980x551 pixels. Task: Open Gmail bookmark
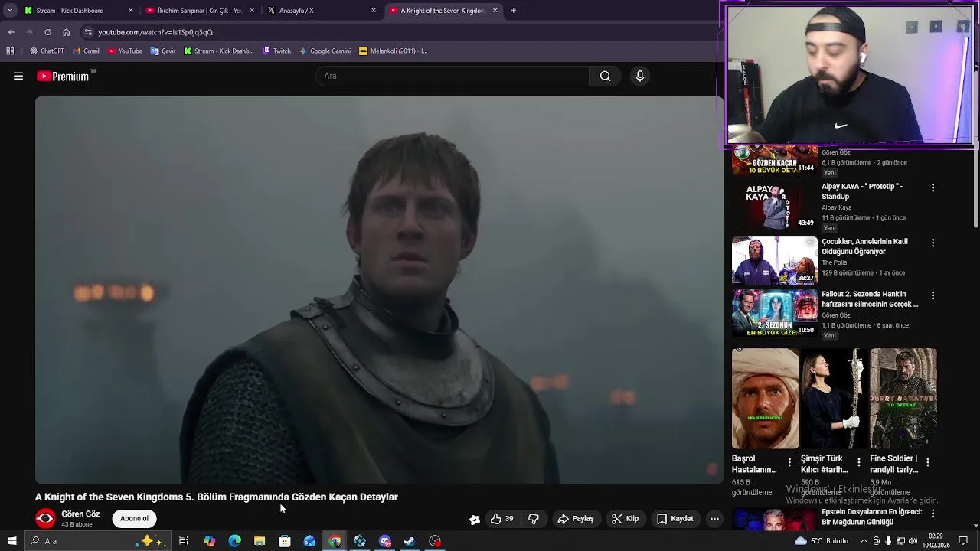(x=86, y=51)
